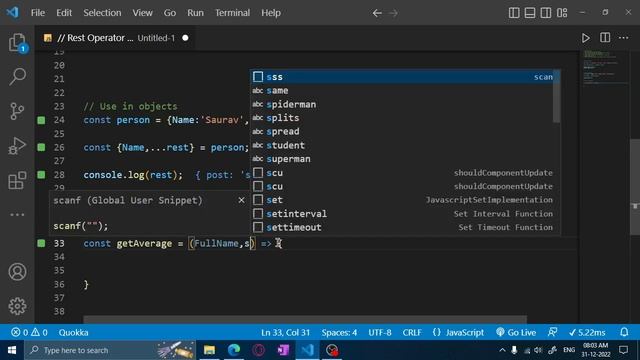640x360 pixels.
Task: Toggle the secondary side bar layout icon
Action: (546, 13)
